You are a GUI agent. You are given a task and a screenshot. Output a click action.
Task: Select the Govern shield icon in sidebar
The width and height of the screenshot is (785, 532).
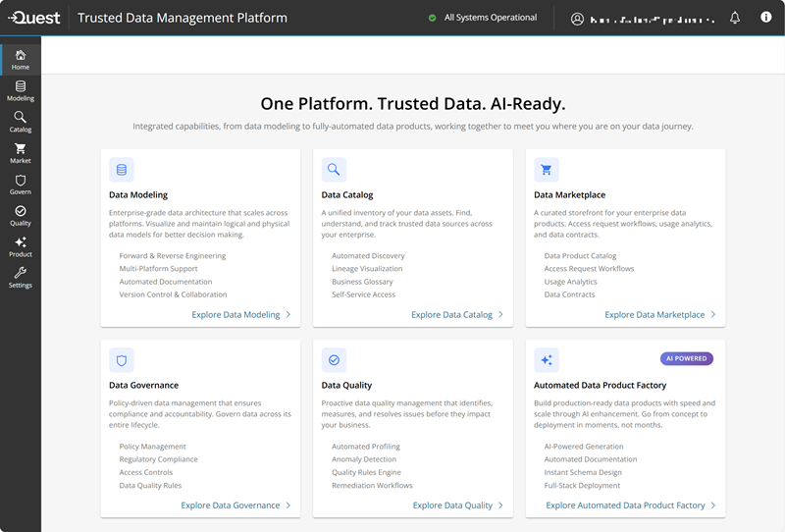click(21, 185)
